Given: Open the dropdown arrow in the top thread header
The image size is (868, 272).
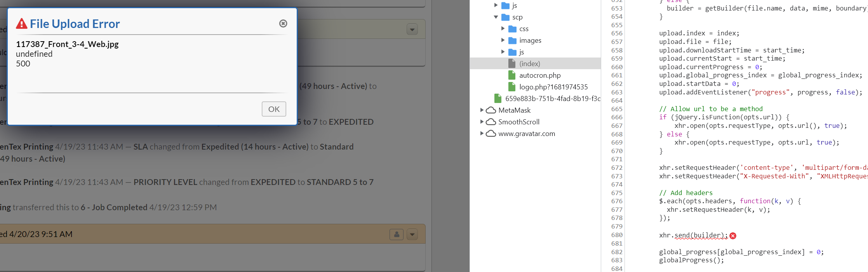Looking at the screenshot, I should click(x=412, y=30).
